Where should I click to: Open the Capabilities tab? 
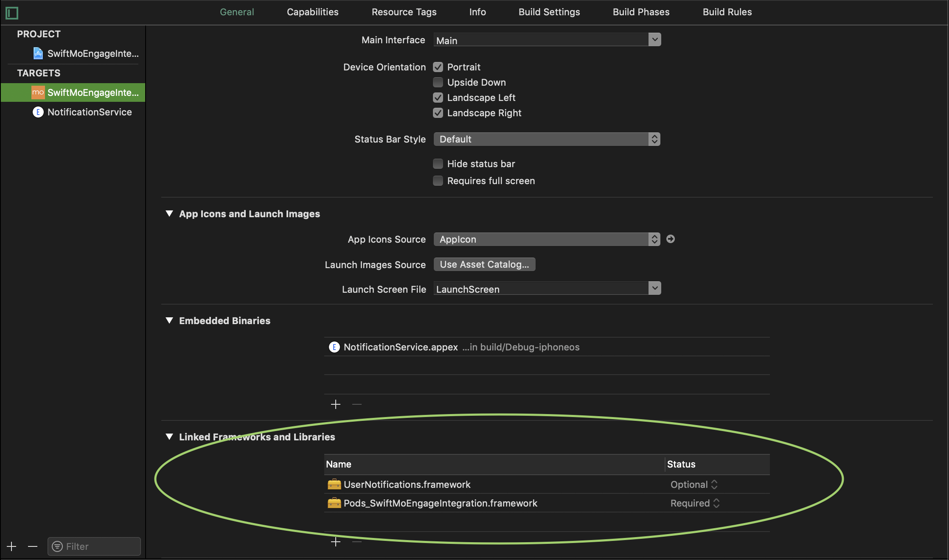[x=312, y=12]
